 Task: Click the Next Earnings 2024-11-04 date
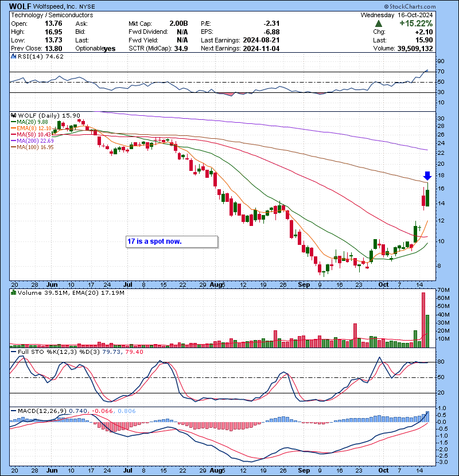tap(263, 49)
